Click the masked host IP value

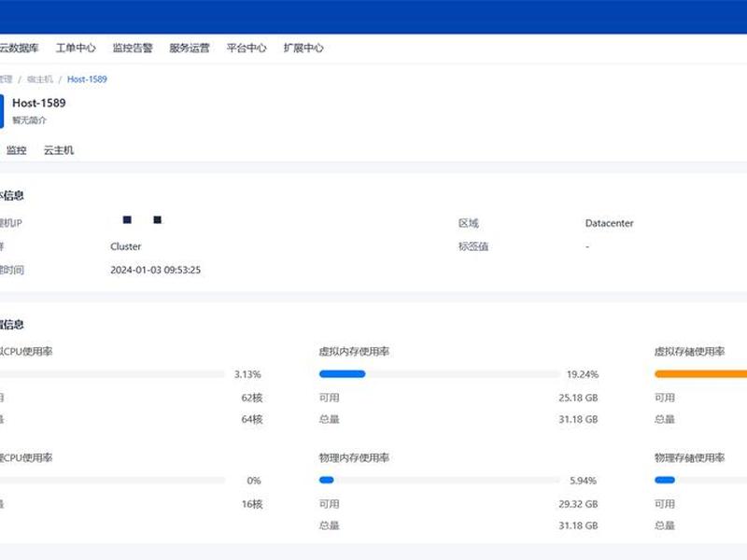(142, 219)
